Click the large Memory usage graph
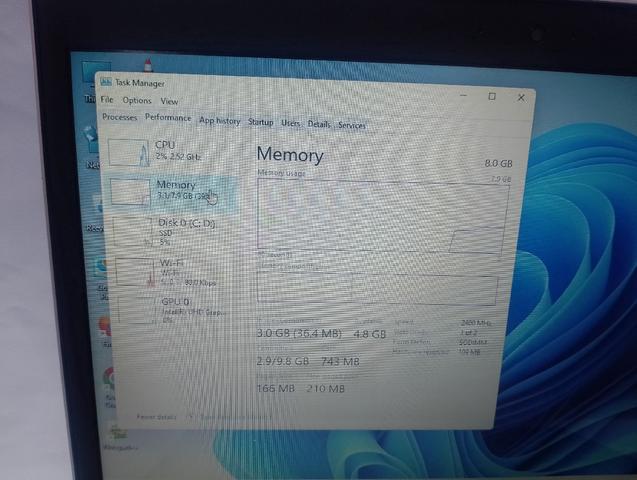Screen dimensions: 637x480 [x=383, y=217]
